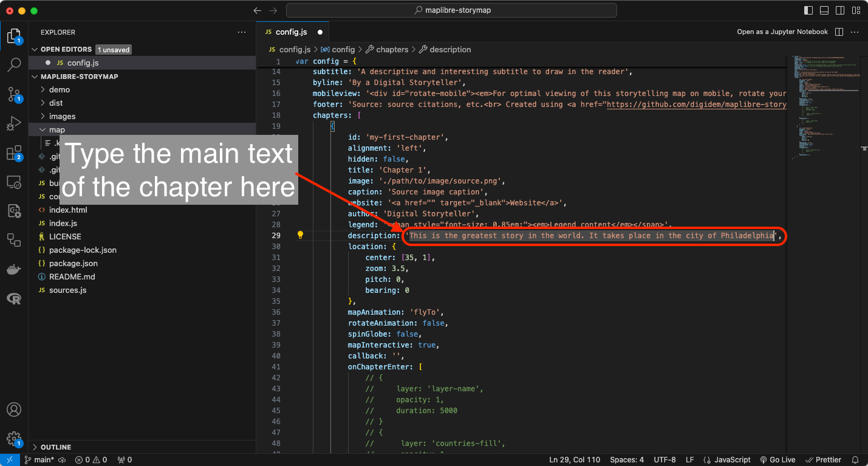Image resolution: width=868 pixels, height=466 pixels.
Task: Open README.md in the explorer
Action: click(72, 276)
